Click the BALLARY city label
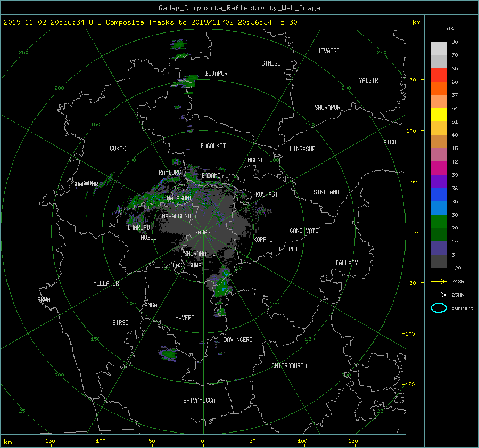The height and width of the screenshot is (448, 479). pyautogui.click(x=346, y=263)
